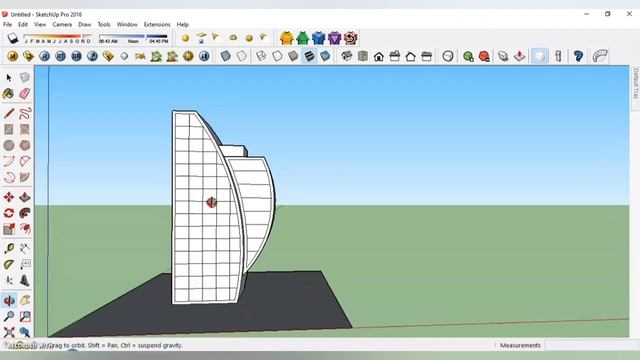Enable Shaded With Textures style
This screenshot has height=360, width=640.
tap(309, 56)
